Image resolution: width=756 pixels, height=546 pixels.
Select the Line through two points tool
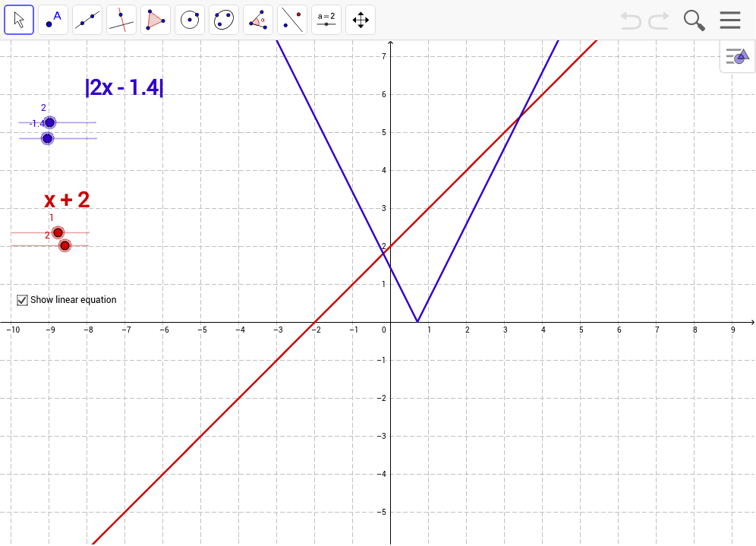click(x=87, y=20)
